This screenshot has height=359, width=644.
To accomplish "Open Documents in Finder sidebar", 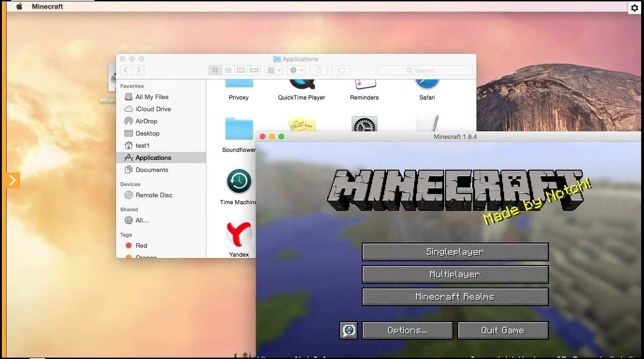I will [161, 170].
